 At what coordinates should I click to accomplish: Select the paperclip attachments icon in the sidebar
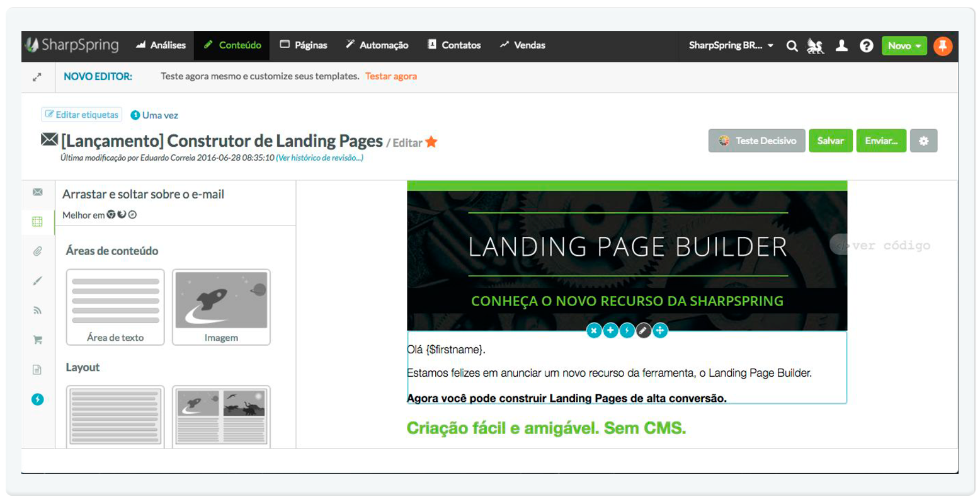38,251
